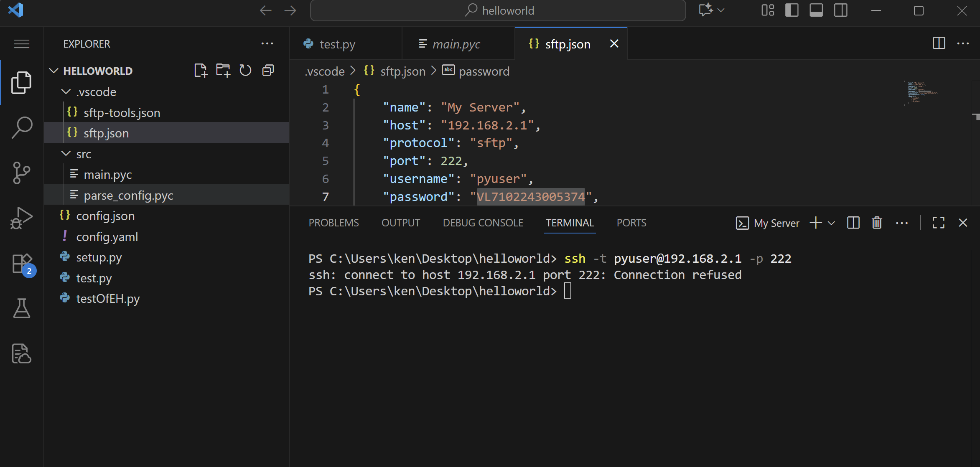
Task: Open the Remote Explorer view
Action: (x=21, y=353)
